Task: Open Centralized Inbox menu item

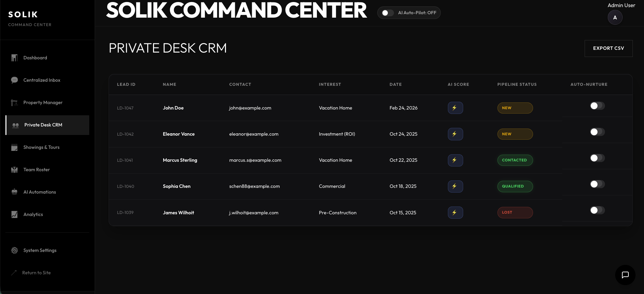Action: (48, 80)
